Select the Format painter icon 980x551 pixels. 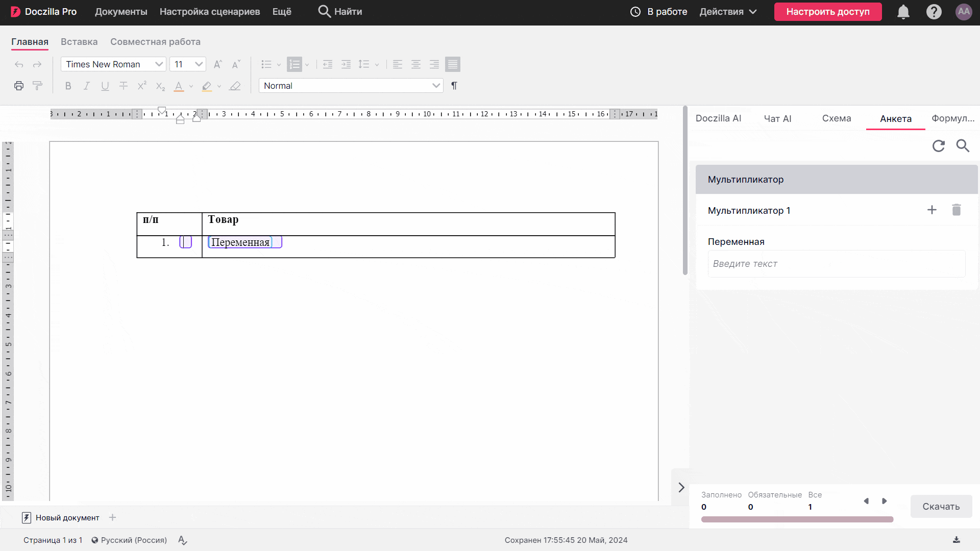tap(37, 86)
